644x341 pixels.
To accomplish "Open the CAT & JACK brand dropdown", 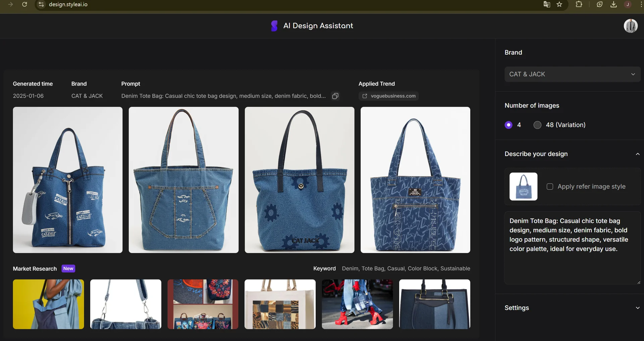I will [572, 74].
